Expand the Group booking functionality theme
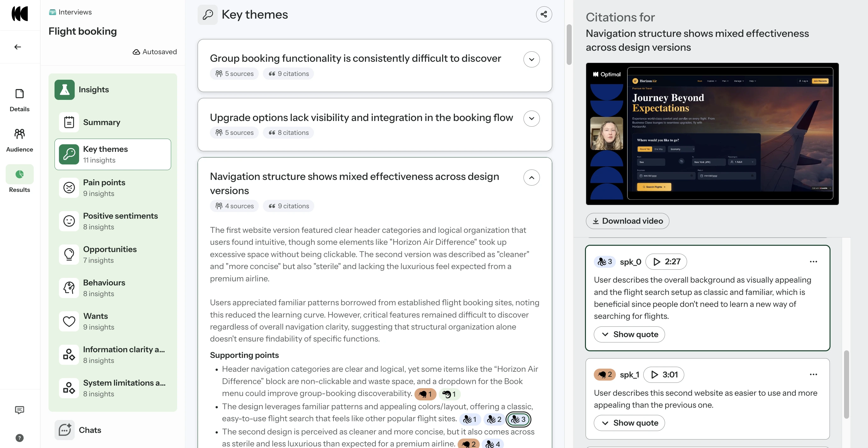The height and width of the screenshot is (448, 868). tap(531, 60)
